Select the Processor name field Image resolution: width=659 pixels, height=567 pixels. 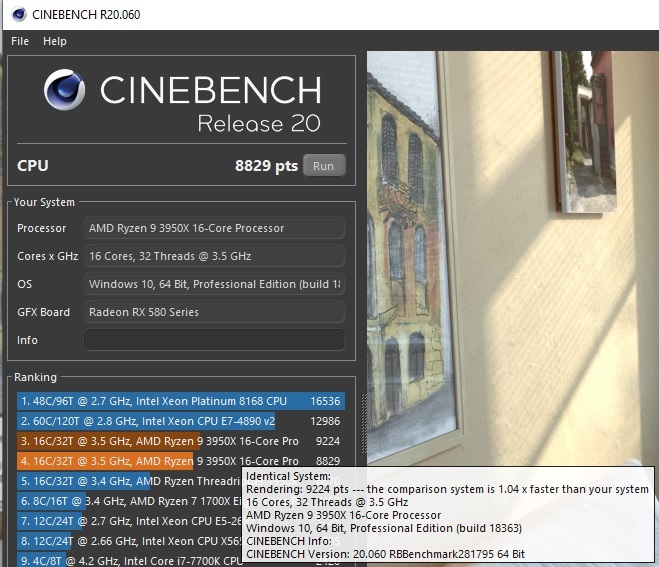[x=214, y=228]
